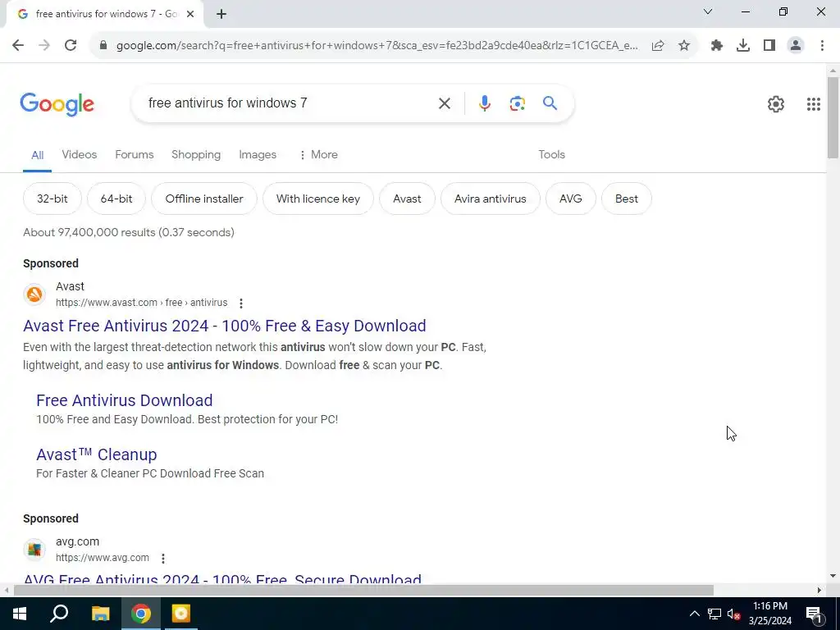View site information via the lock icon
840x630 pixels.
click(103, 46)
